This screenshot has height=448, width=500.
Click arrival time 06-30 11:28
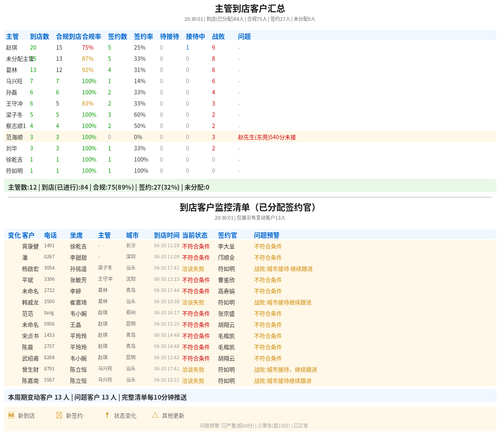(x=167, y=245)
